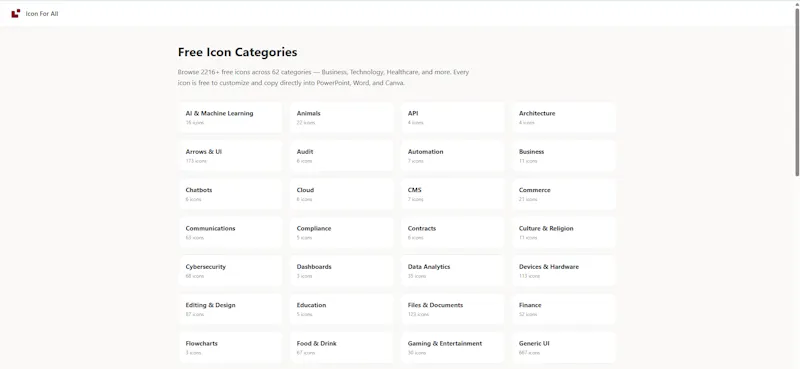
Task: View the Chatbots category
Action: [x=230, y=194]
